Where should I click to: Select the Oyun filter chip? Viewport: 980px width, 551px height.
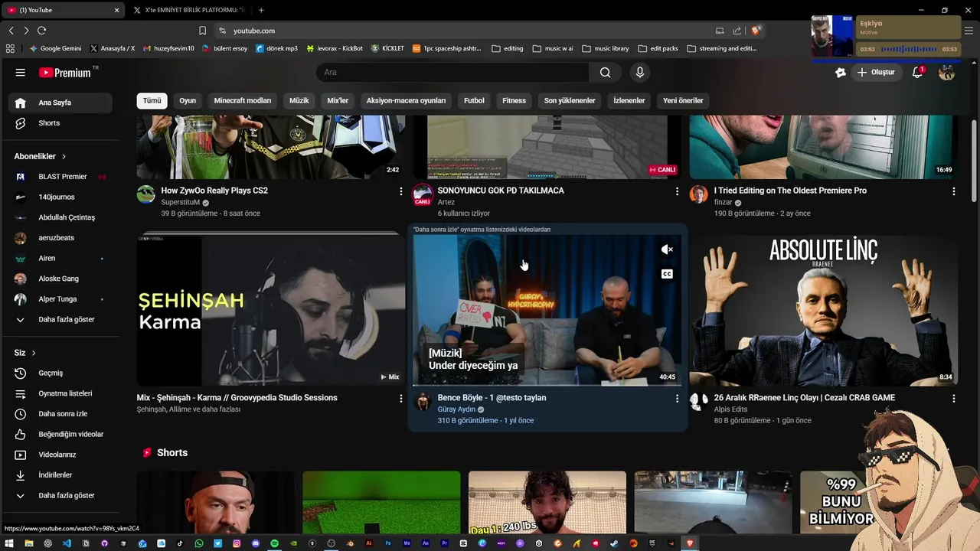(188, 101)
